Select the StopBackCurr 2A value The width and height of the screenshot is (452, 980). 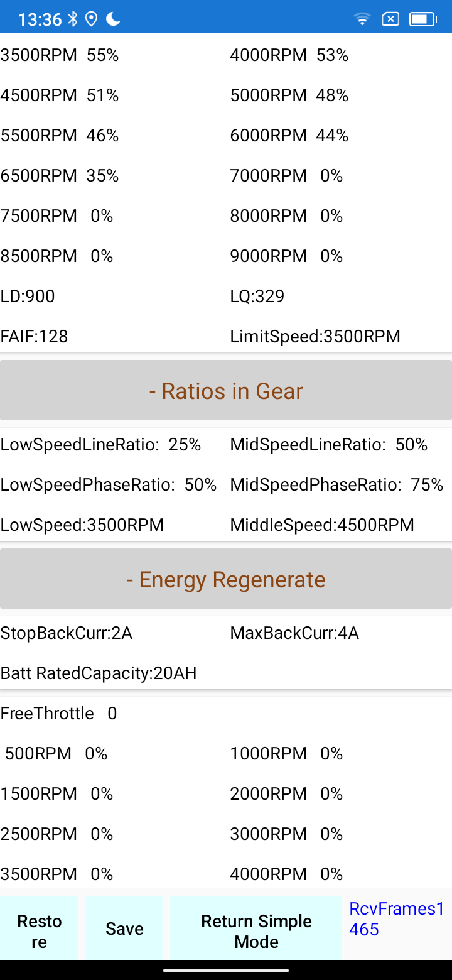[67, 633]
